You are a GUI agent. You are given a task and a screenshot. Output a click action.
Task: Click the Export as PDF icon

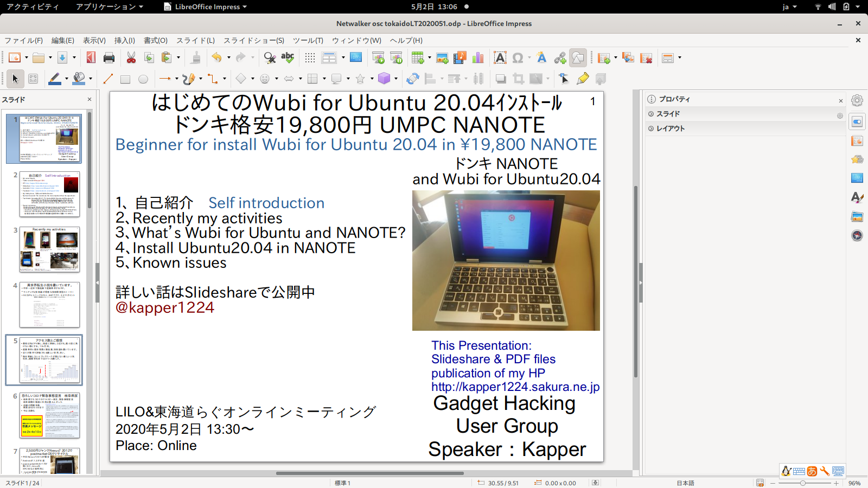pos(91,58)
